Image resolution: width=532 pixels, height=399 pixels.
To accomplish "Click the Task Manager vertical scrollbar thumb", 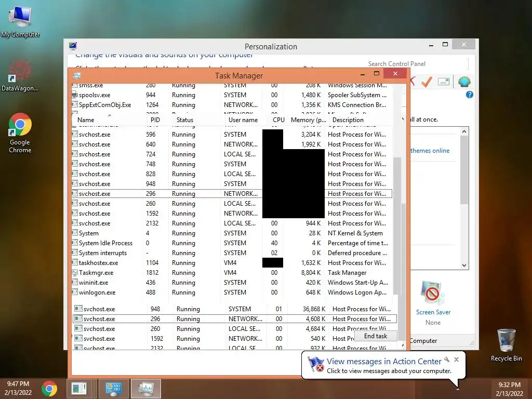I will [x=397, y=225].
